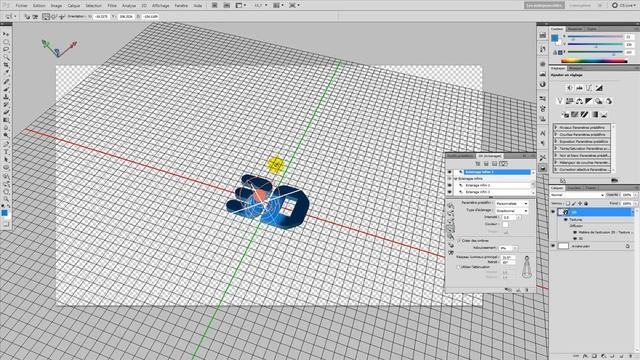Screen dimensions: 640x360
Task: Select the Gradient tool
Action: click(x=6, y=121)
